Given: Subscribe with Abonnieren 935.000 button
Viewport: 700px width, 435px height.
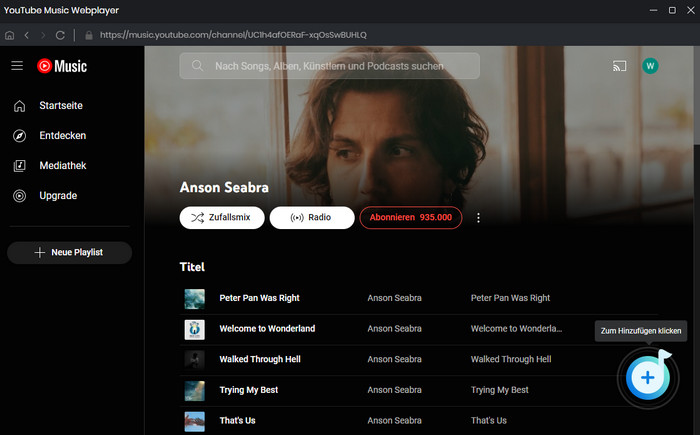Looking at the screenshot, I should [411, 218].
